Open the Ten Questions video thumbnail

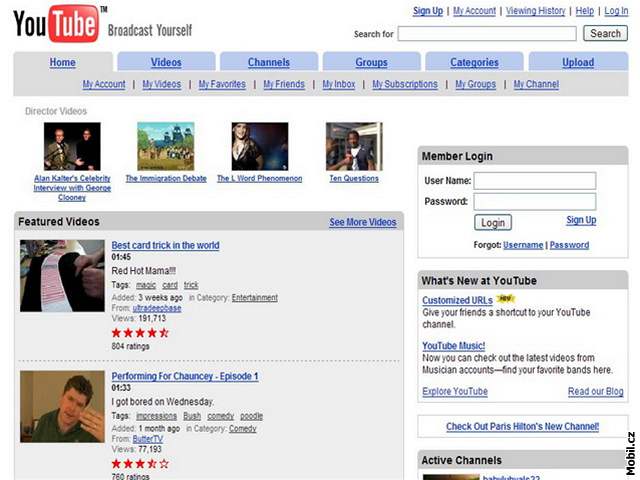click(x=354, y=147)
